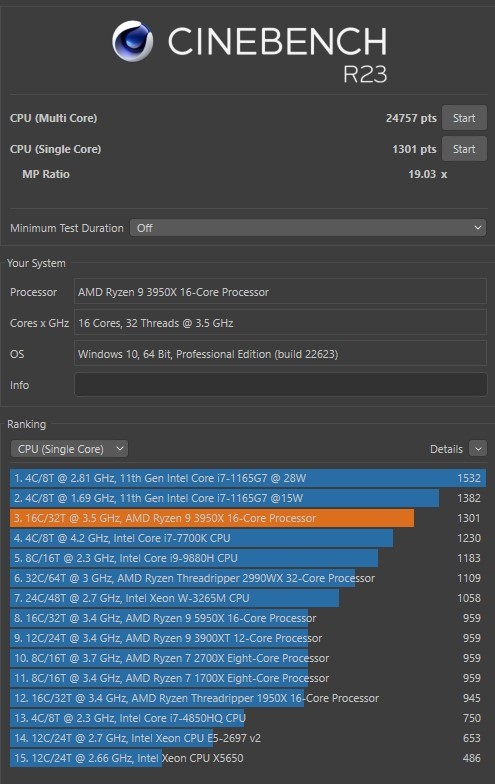This screenshot has height=784, width=495.
Task: Click the Minimum Test Duration label
Action: [x=66, y=228]
